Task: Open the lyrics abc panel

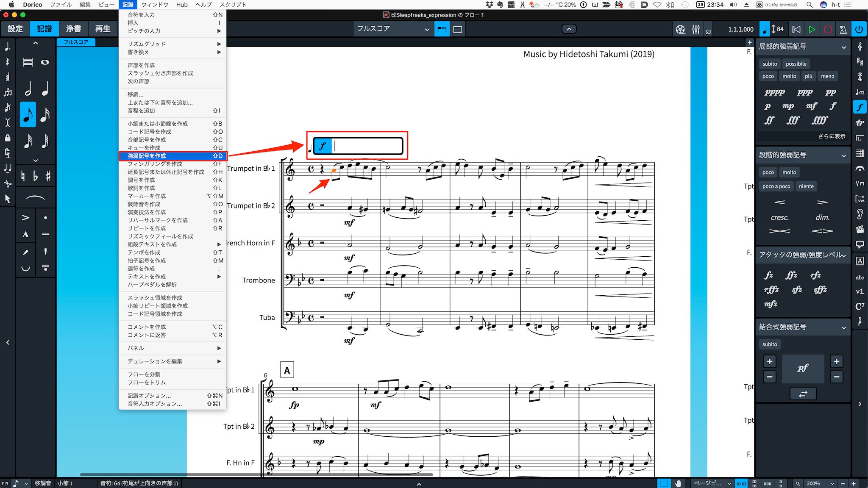Action: [860, 277]
